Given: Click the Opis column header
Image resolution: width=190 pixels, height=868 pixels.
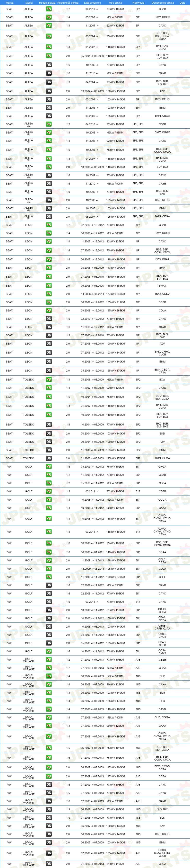Looking at the screenshot, I should 182,2.
